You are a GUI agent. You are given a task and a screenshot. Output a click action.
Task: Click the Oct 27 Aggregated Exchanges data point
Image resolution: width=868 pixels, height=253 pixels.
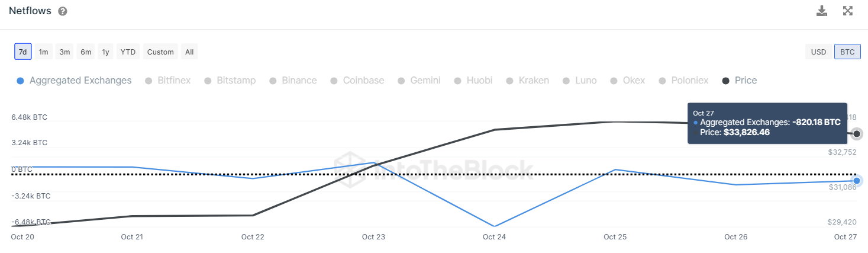[x=856, y=180]
